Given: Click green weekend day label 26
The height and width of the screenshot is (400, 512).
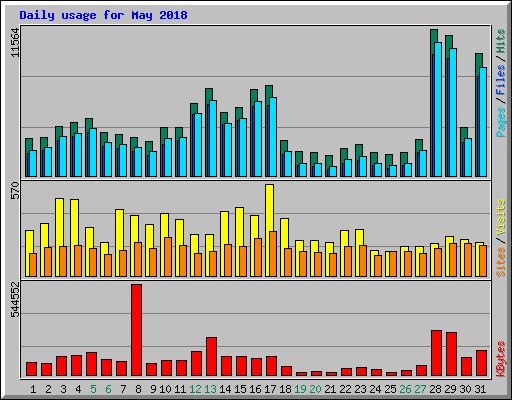Looking at the screenshot, I should tap(405, 389).
